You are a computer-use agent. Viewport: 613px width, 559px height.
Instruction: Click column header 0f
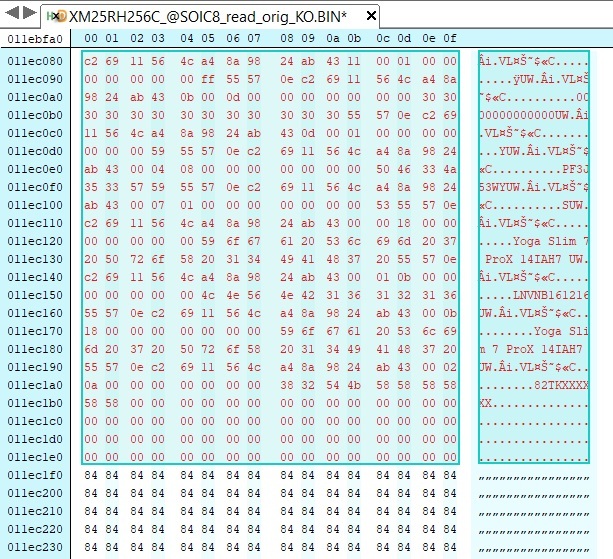(450, 38)
